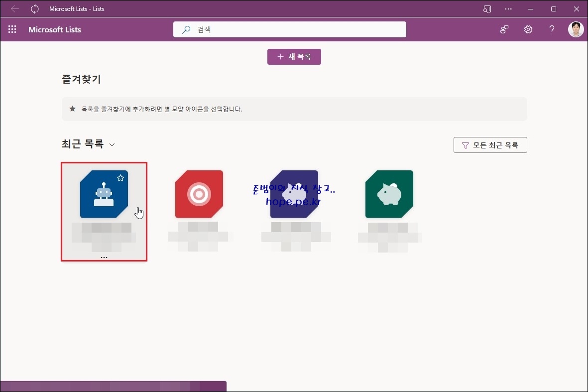Open more options on robot list card
The image size is (588, 392).
click(104, 258)
